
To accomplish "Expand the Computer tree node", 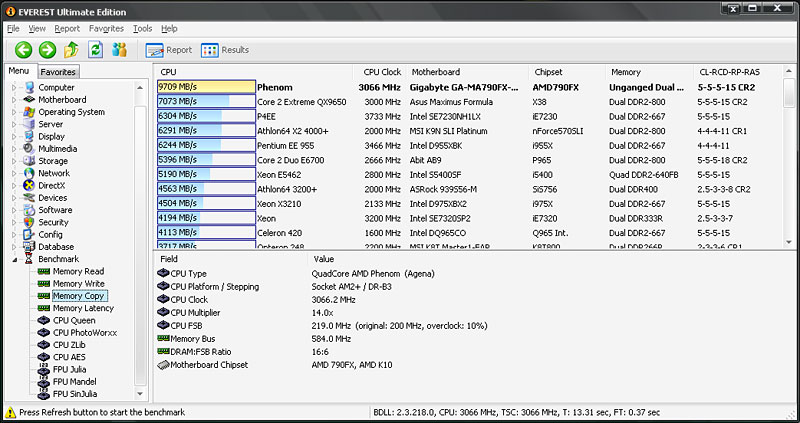I will point(14,88).
